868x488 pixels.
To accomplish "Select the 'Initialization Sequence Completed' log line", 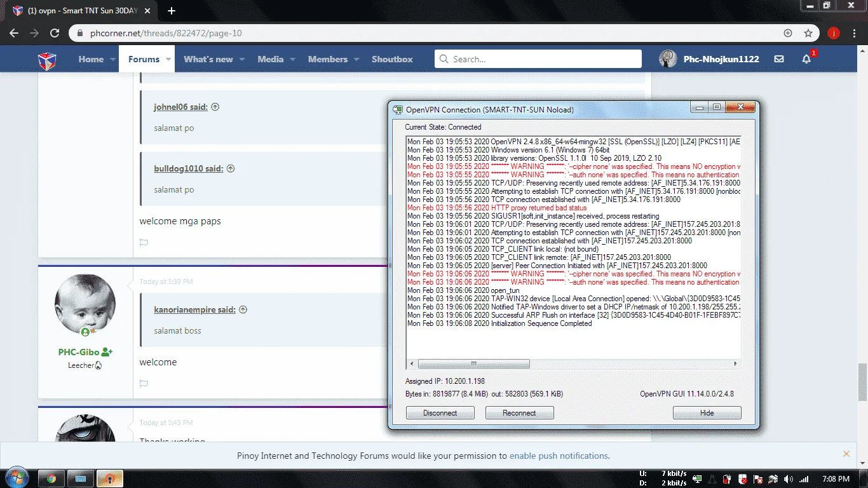I will [499, 323].
